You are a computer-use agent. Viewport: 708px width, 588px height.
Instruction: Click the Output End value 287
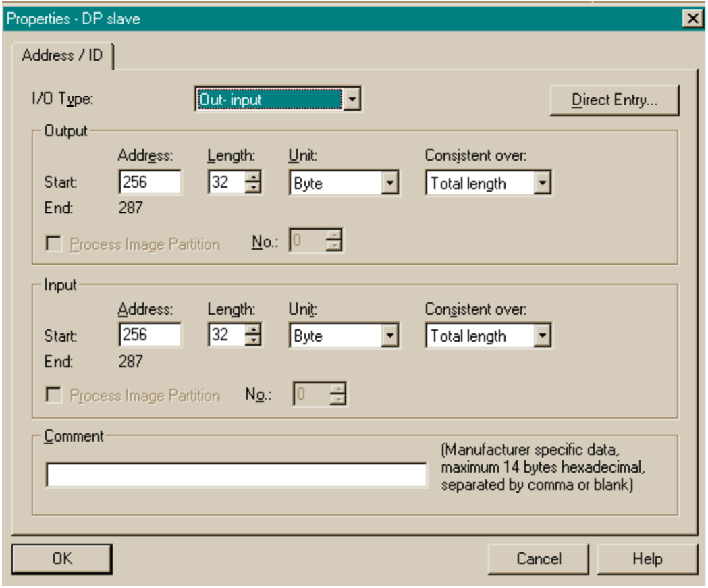130,208
